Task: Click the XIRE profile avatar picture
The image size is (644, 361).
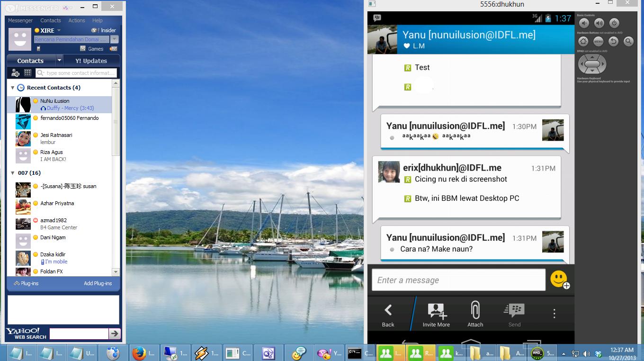Action: pyautogui.click(x=20, y=39)
